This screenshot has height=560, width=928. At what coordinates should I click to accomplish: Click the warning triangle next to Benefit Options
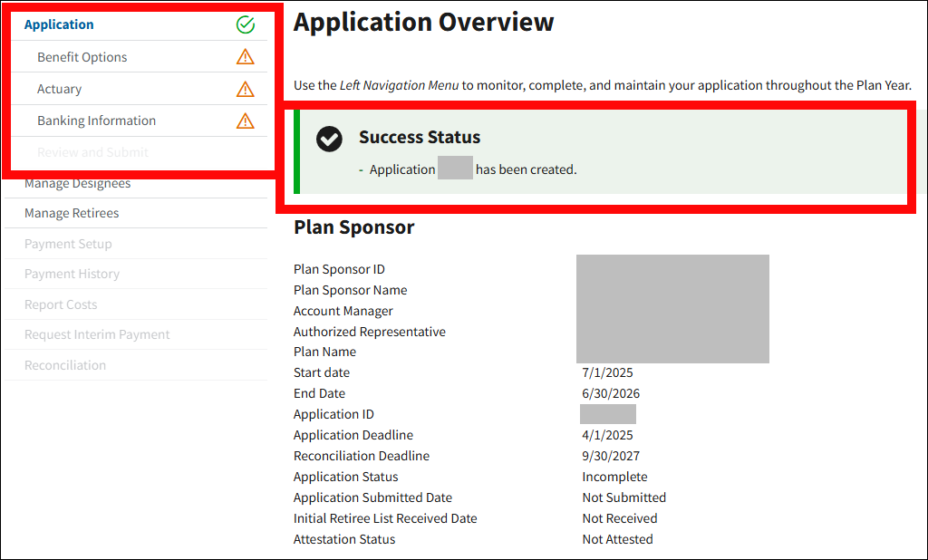(x=245, y=57)
